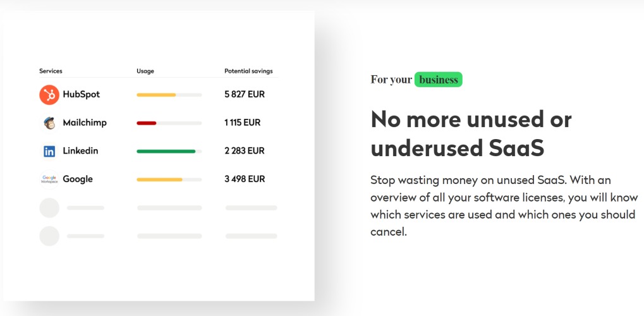The height and width of the screenshot is (316, 644).
Task: Click the LinkedIn logo icon
Action: [49, 151]
